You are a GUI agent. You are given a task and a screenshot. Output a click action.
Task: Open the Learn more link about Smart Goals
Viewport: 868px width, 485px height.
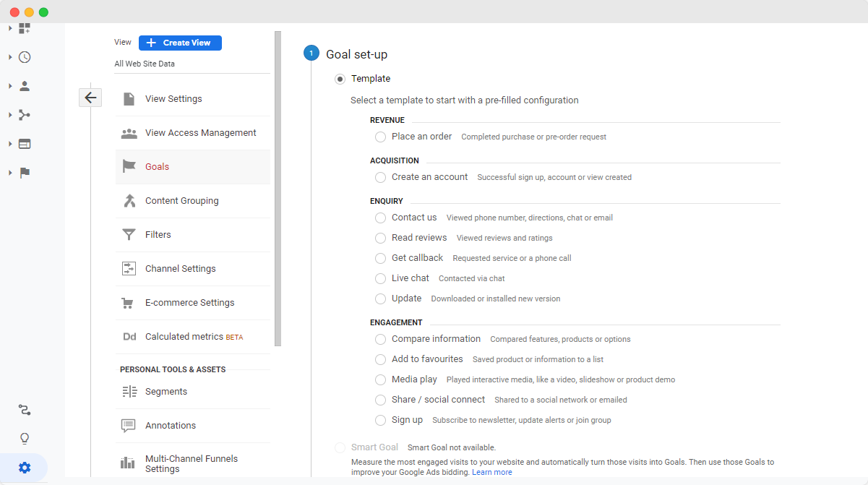pyautogui.click(x=491, y=471)
